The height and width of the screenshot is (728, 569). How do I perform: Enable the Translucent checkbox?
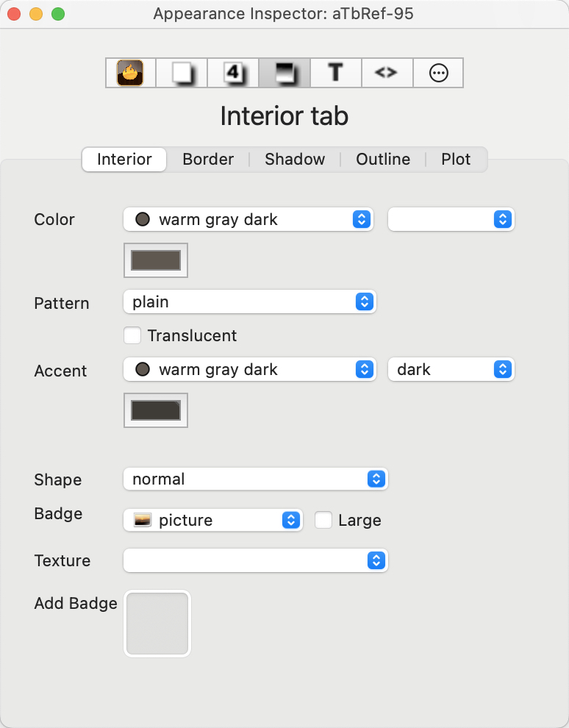coord(132,335)
